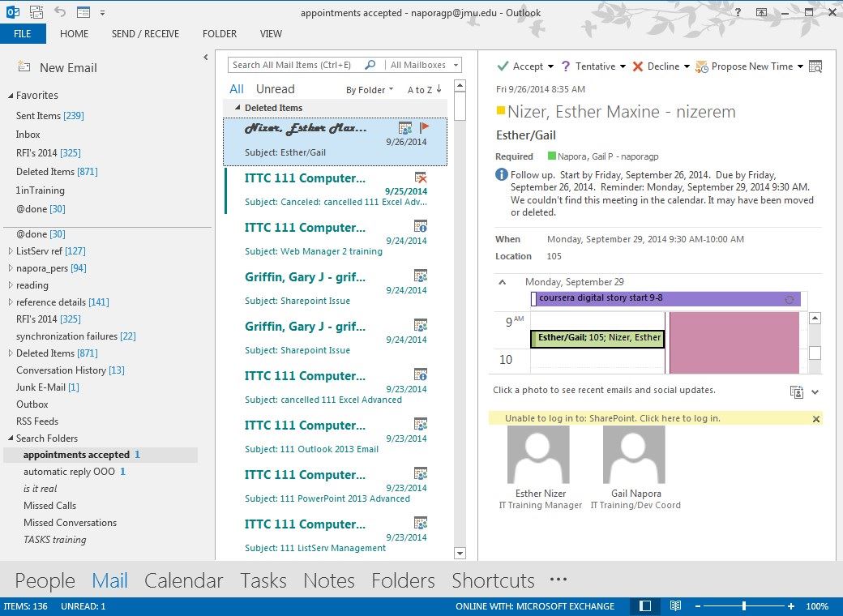
Task: Toggle the All mail filter
Action: [237, 89]
